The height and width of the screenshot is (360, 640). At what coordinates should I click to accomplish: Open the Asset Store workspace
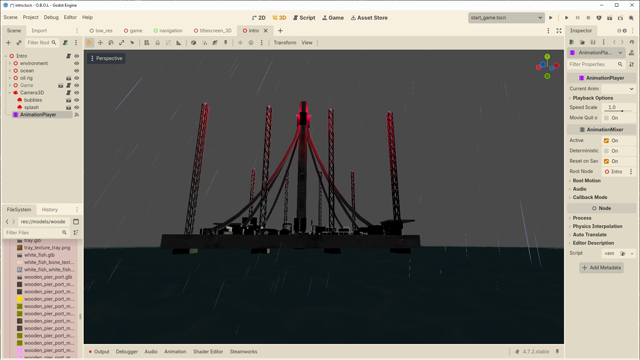369,18
